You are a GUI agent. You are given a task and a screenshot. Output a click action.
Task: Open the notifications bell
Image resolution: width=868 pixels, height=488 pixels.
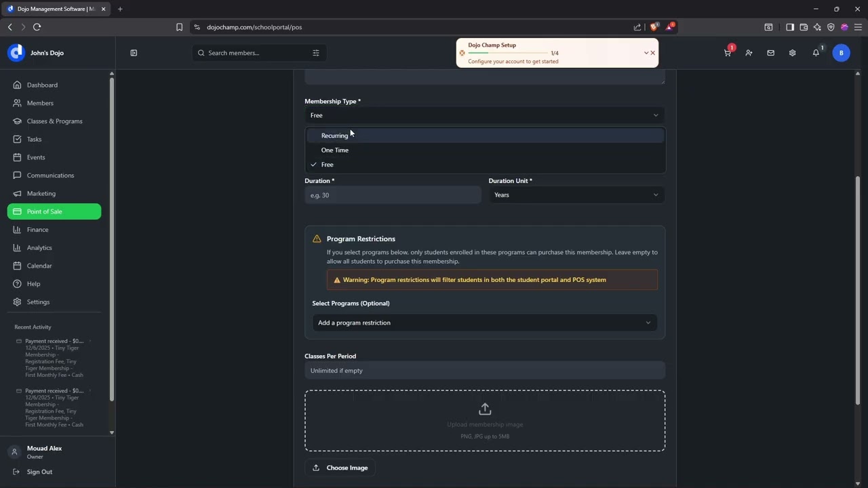coord(816,53)
